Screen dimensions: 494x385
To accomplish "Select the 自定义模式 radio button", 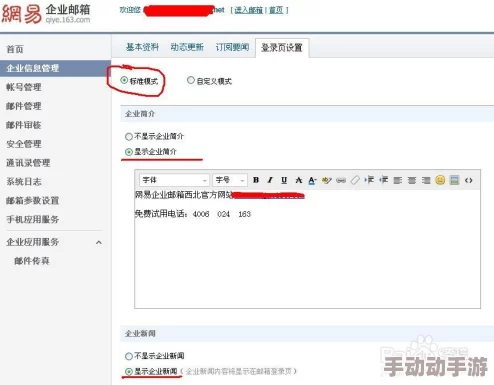I will point(191,80).
